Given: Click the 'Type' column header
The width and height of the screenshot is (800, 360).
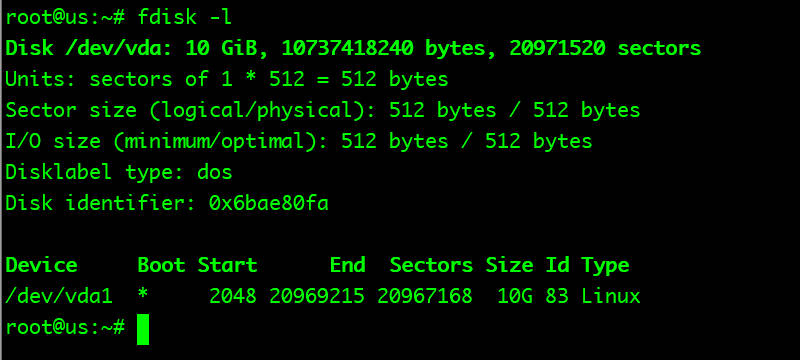Looking at the screenshot, I should 605,266.
